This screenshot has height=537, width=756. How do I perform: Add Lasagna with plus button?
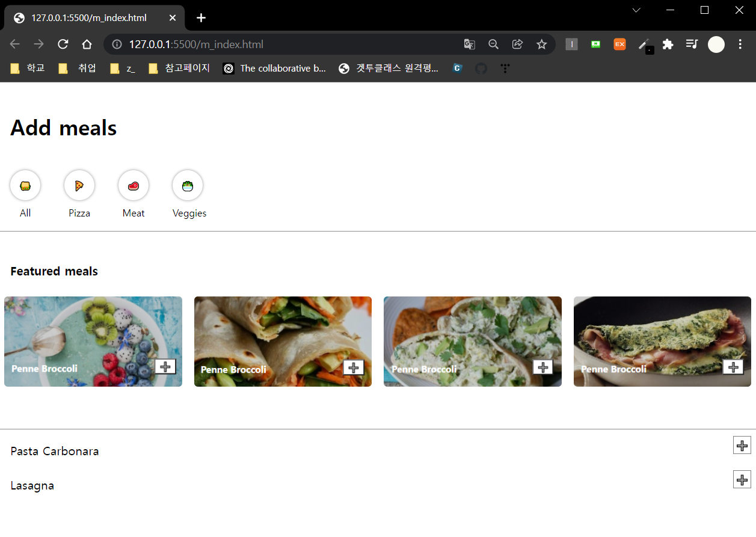click(742, 479)
